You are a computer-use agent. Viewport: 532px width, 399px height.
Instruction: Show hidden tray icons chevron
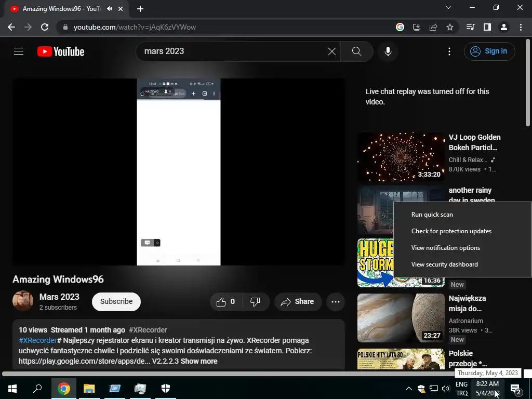pyautogui.click(x=409, y=389)
